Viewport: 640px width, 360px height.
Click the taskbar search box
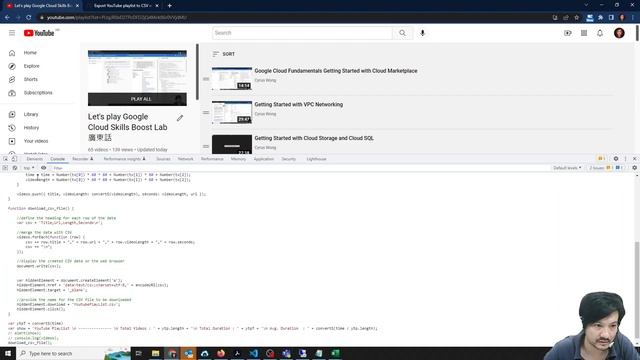click(73, 353)
